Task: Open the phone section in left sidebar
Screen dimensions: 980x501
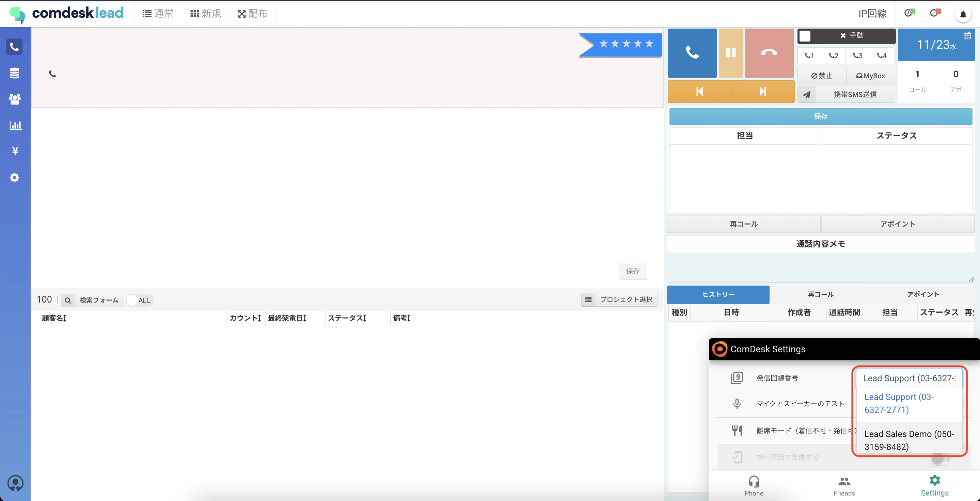Action: coord(14,47)
